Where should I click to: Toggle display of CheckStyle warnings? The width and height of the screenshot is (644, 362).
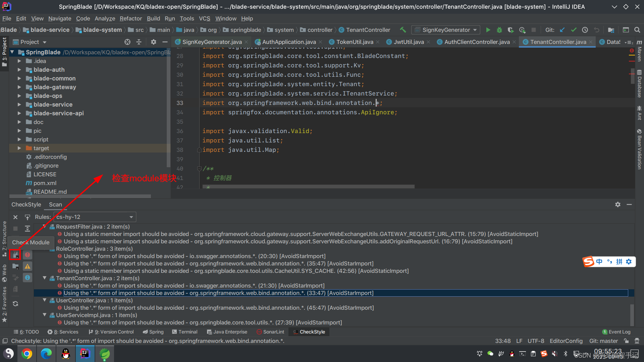(28, 266)
